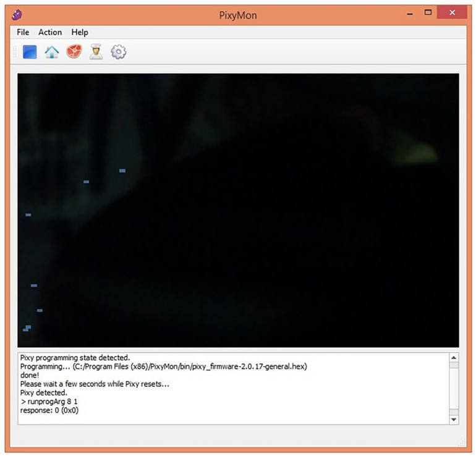Open the File menu
Image resolution: width=476 pixels, height=456 pixels.
[x=23, y=32]
